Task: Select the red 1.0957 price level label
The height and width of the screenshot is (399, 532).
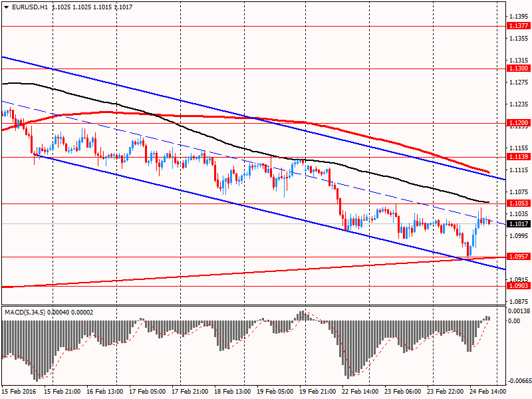Action: [x=519, y=257]
